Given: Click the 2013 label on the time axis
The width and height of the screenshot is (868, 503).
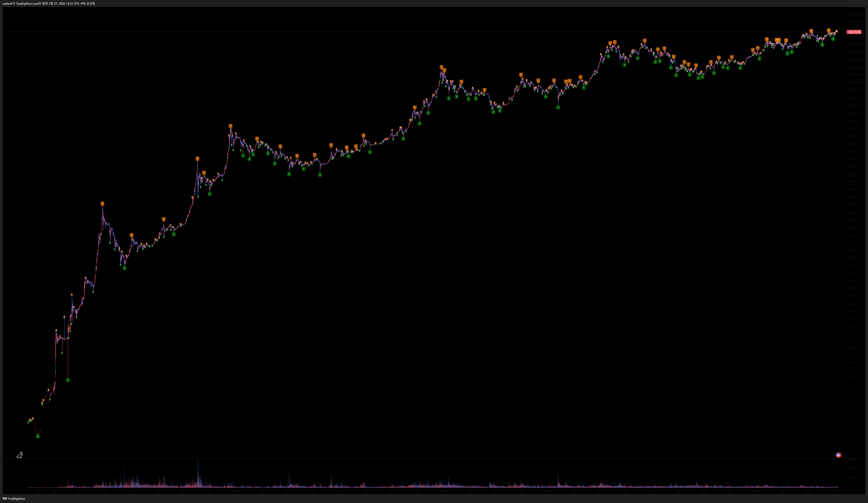Looking at the screenshot, I should [x=183, y=491].
